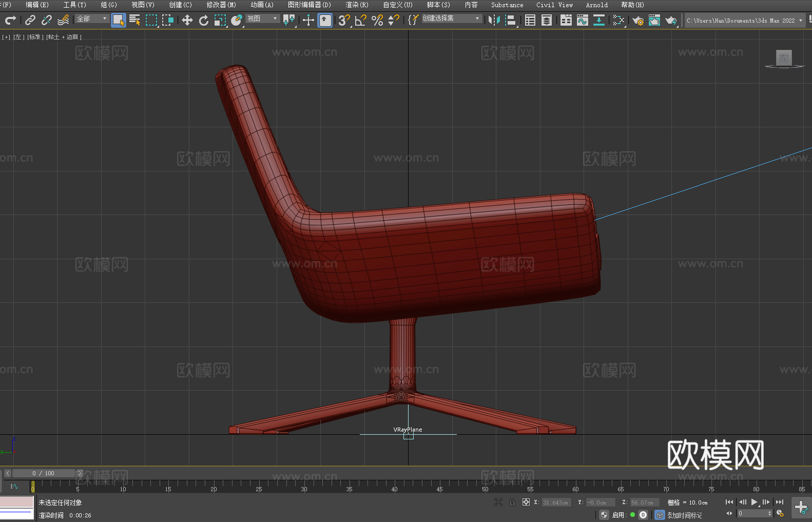The width and height of the screenshot is (812, 522).
Task: Click Edit Named Selection Sets icon
Action: [413, 20]
